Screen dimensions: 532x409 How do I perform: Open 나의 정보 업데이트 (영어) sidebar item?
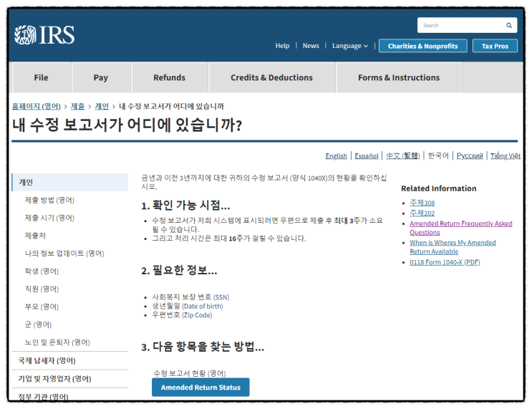coord(64,254)
